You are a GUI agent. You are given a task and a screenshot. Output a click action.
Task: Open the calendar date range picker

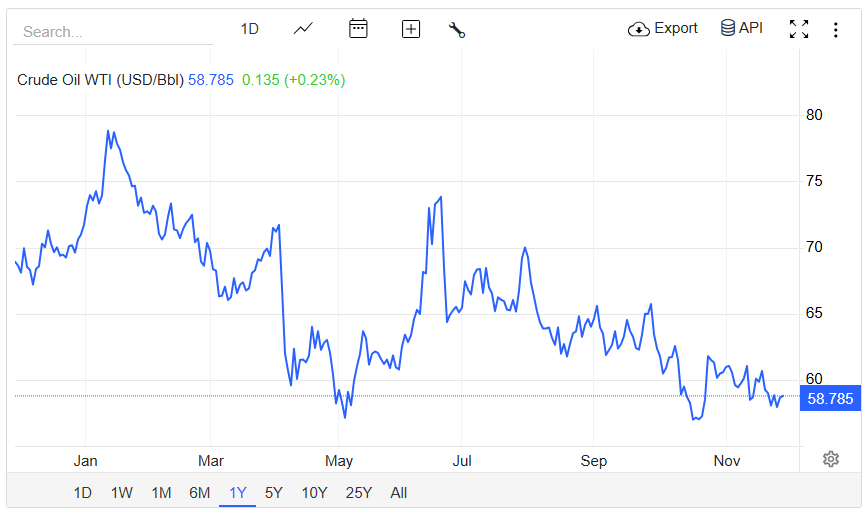point(358,28)
